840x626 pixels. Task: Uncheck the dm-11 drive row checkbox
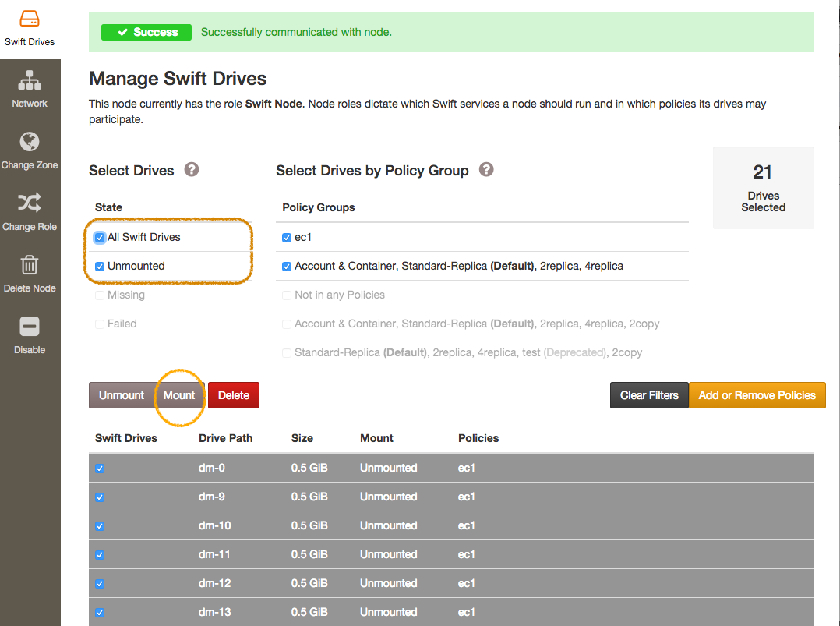(100, 555)
